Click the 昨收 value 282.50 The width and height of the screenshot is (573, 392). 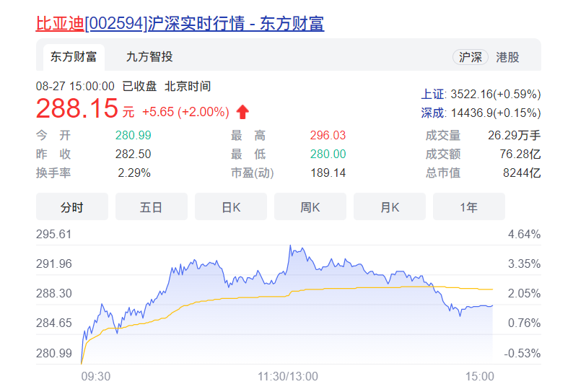(133, 154)
